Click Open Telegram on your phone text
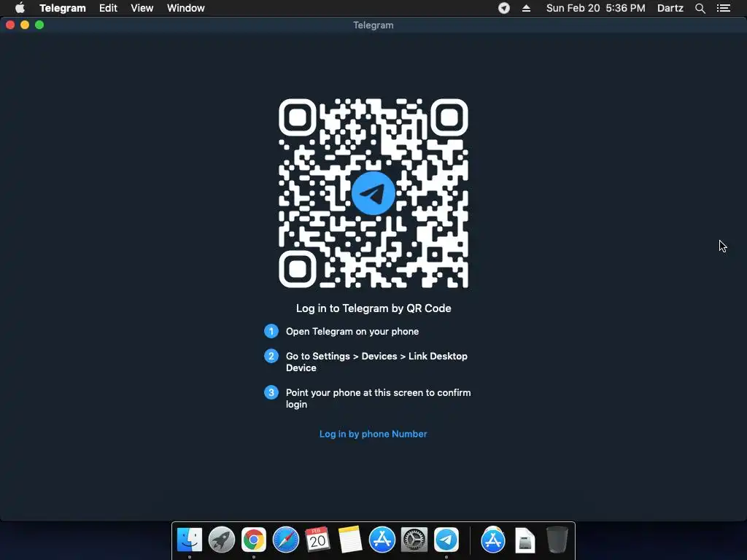Image resolution: width=747 pixels, height=560 pixels. point(352,332)
